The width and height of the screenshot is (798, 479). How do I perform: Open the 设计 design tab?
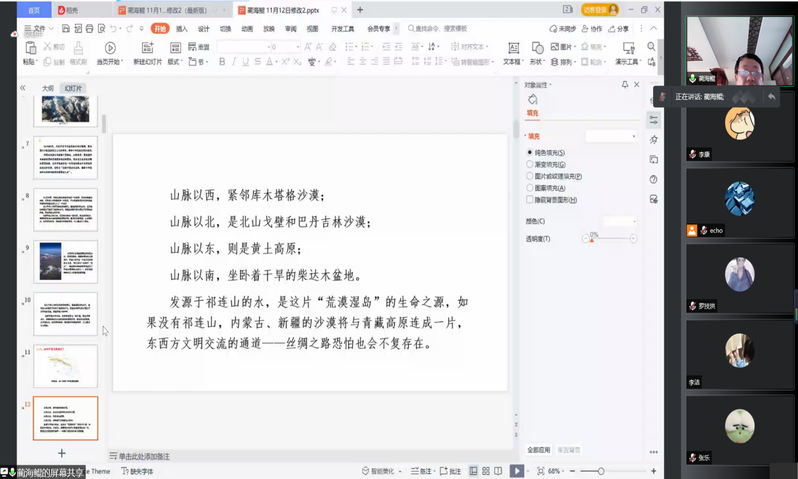click(203, 29)
